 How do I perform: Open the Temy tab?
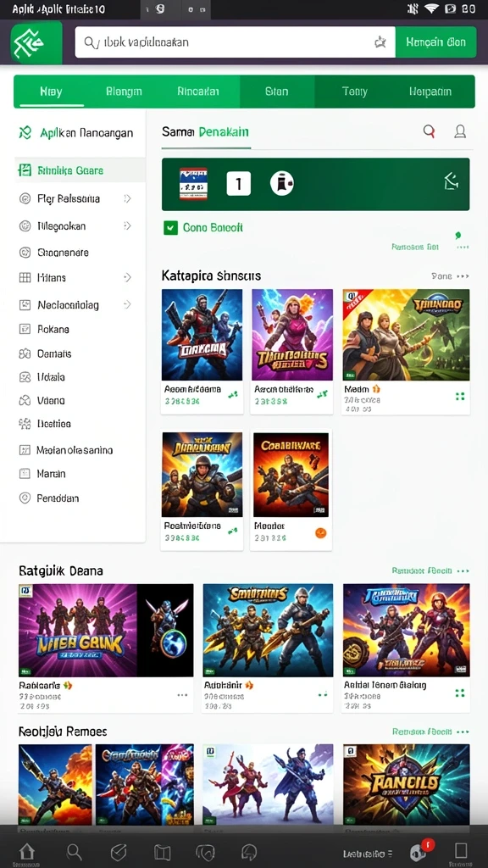click(x=354, y=92)
